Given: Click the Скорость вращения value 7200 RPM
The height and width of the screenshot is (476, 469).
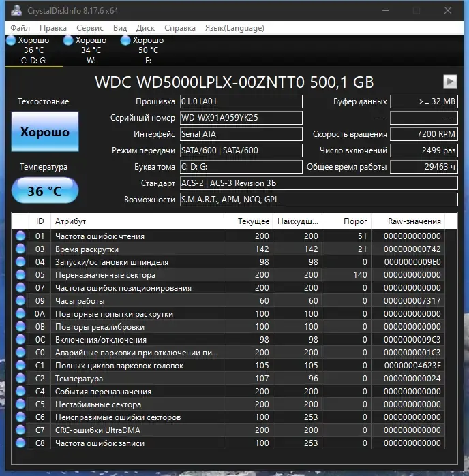Looking at the screenshot, I should click(x=424, y=134).
